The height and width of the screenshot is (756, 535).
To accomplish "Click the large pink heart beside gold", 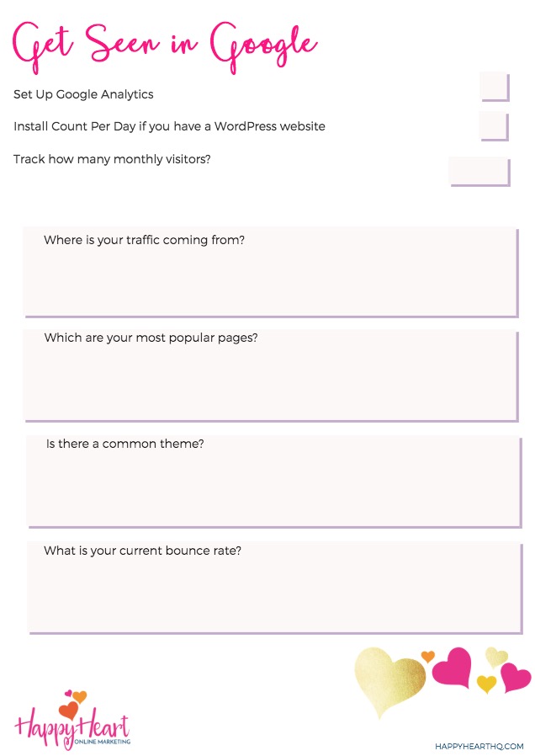I will coord(453,668).
